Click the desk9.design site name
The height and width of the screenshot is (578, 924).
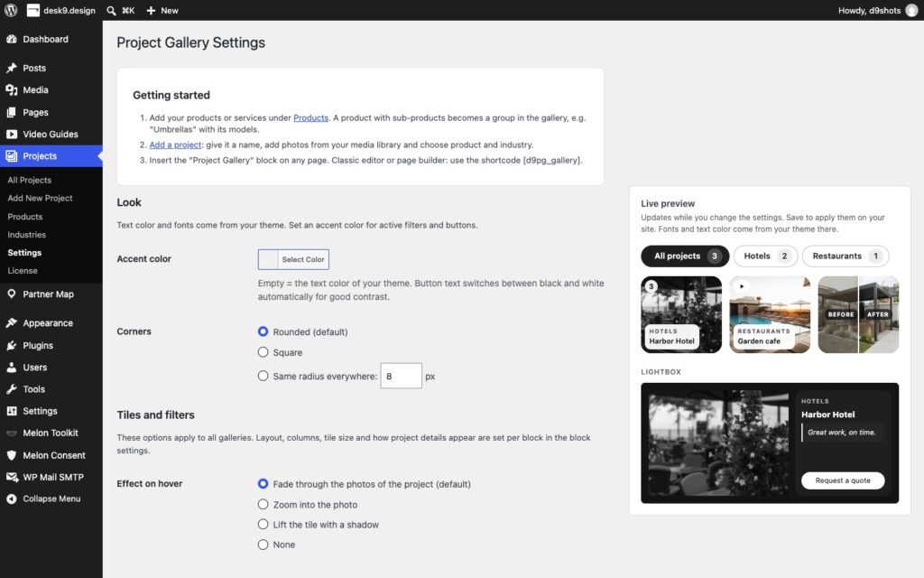69,11
